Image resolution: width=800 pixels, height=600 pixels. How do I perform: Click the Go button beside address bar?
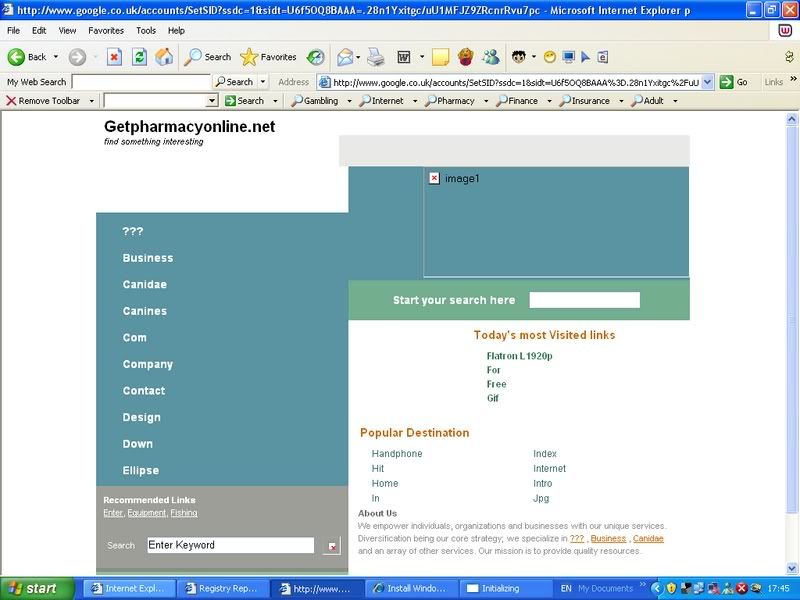(x=734, y=82)
